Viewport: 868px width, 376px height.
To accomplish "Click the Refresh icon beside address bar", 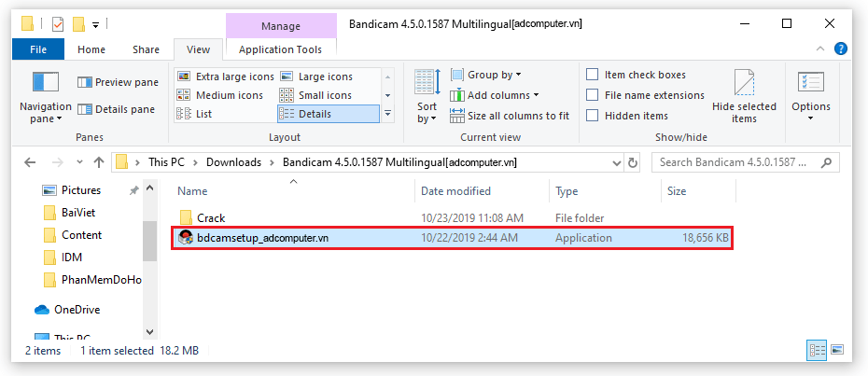I will pos(634,162).
